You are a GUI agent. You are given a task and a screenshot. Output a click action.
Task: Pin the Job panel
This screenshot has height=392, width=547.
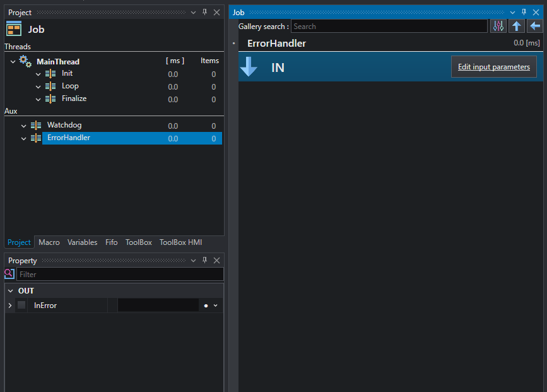pyautogui.click(x=524, y=12)
